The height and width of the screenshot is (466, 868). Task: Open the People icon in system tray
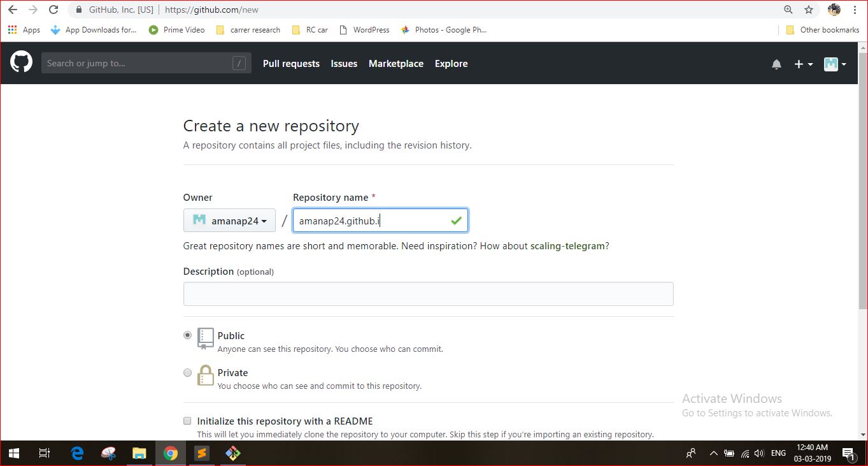(x=691, y=453)
